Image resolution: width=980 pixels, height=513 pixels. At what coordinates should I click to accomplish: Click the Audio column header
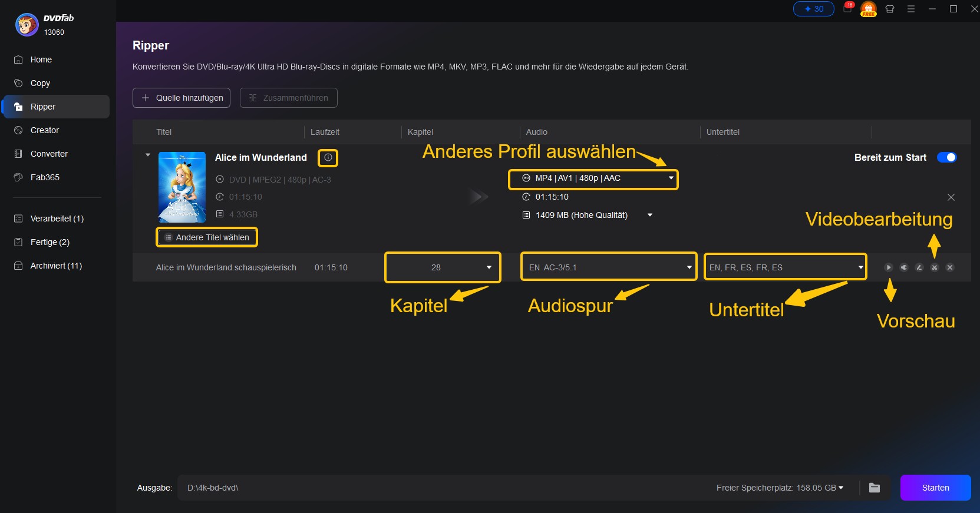[536, 132]
